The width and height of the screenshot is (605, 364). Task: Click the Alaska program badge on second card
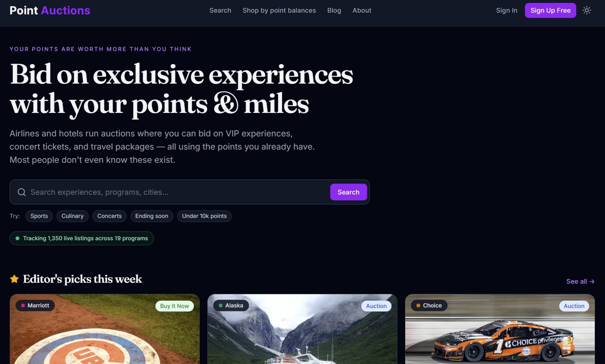[x=231, y=305]
